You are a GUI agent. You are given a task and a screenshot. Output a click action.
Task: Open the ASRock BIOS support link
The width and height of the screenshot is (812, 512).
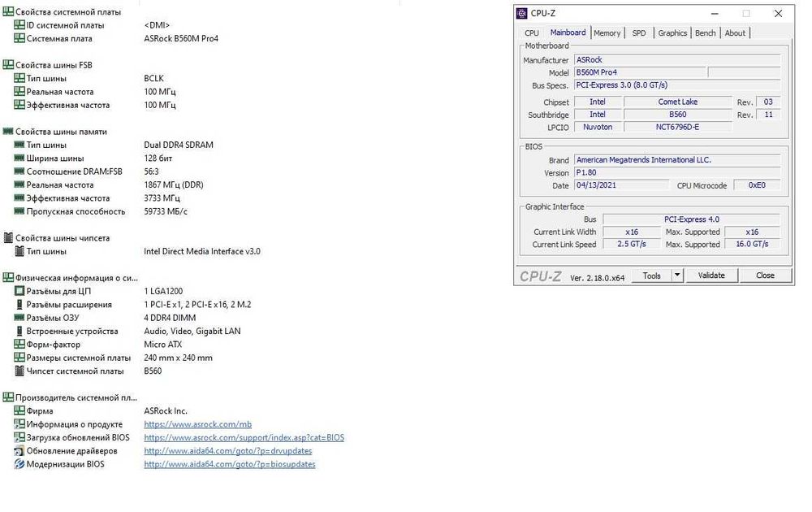coord(244,437)
